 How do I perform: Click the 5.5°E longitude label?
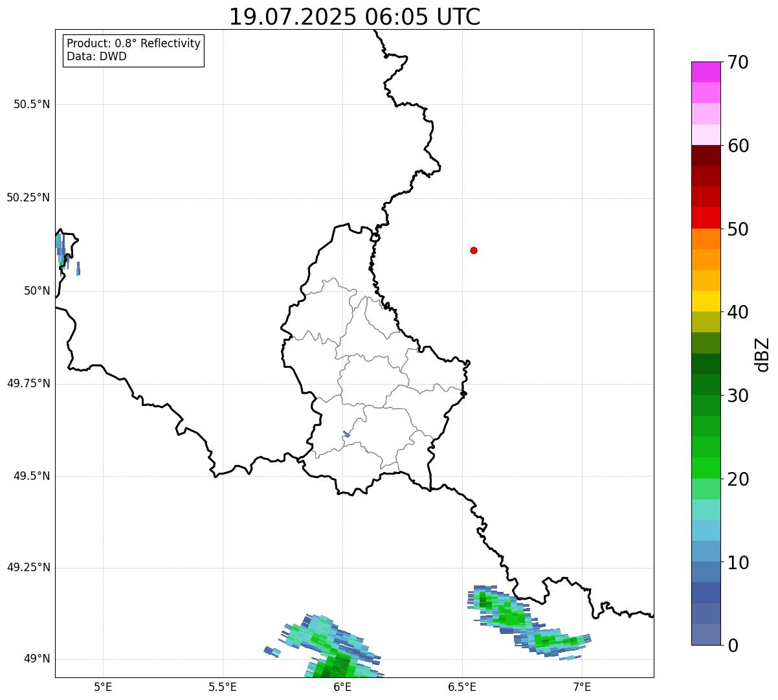[x=223, y=686]
